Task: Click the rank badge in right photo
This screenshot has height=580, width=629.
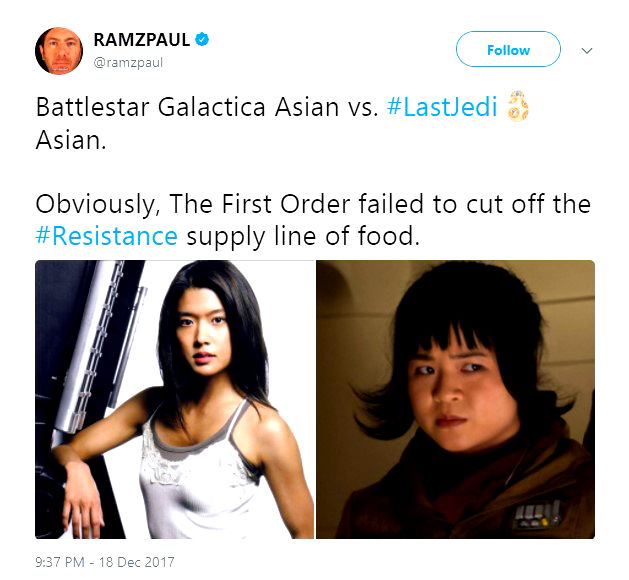Action: tap(535, 515)
